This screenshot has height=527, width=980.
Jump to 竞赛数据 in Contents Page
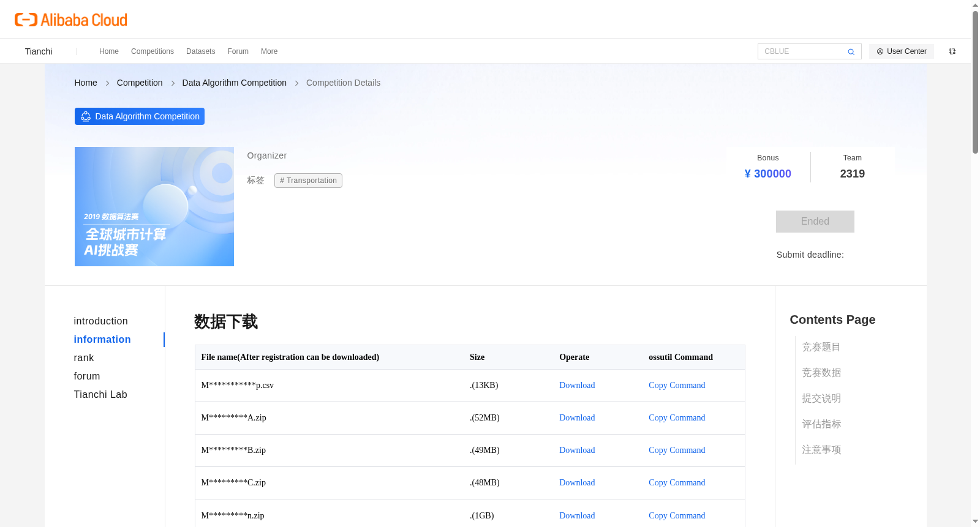[821, 373]
